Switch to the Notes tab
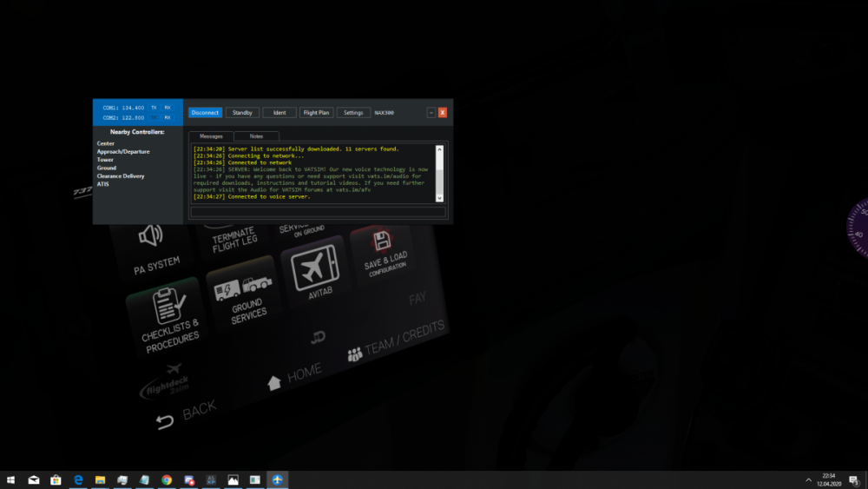 [256, 136]
